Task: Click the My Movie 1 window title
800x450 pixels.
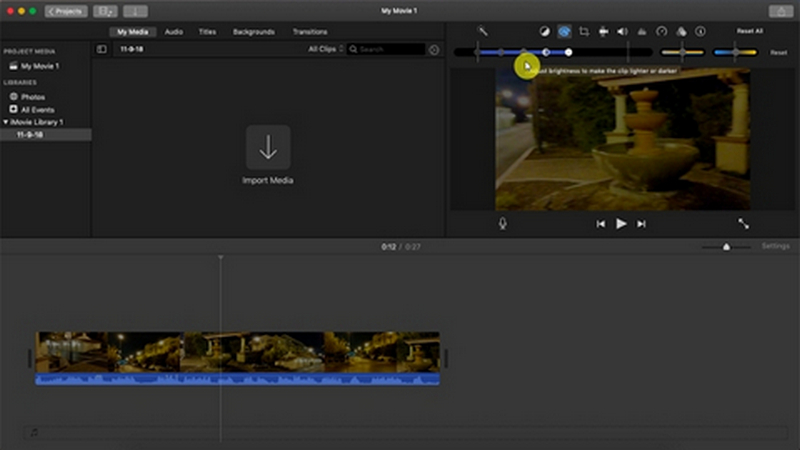Action: click(399, 11)
